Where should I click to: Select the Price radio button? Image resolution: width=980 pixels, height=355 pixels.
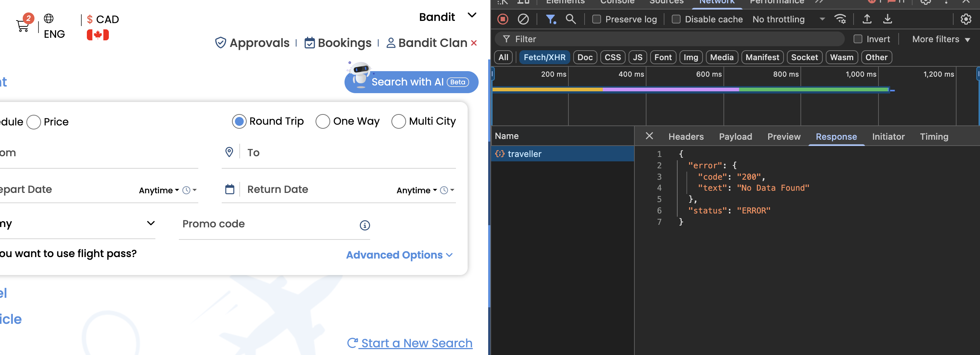(x=33, y=122)
